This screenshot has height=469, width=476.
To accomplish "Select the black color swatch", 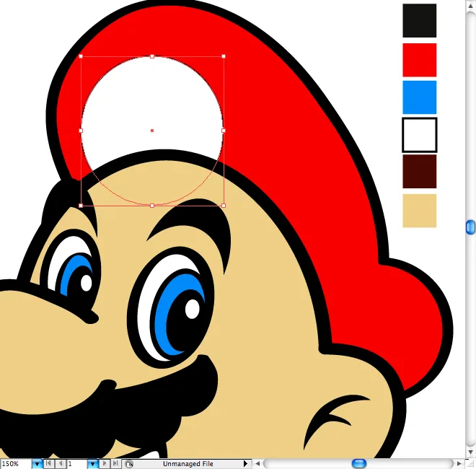I will (419, 21).
